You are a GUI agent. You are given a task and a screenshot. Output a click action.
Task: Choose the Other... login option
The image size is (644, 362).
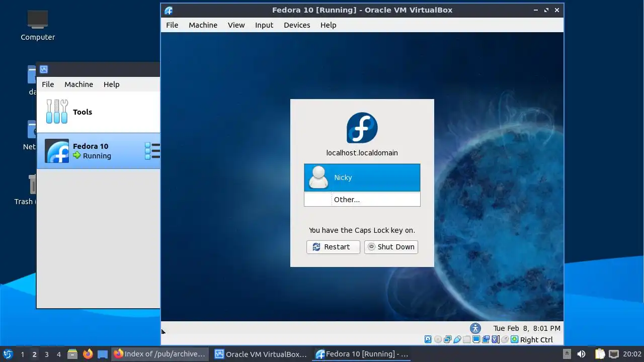362,200
